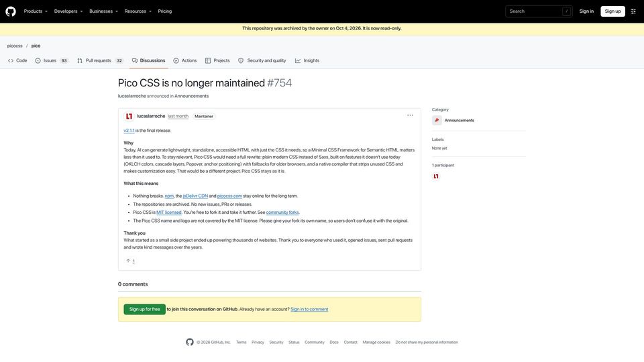644x362 pixels.
Task: Click Manage cookies in footer
Action: coord(376,343)
